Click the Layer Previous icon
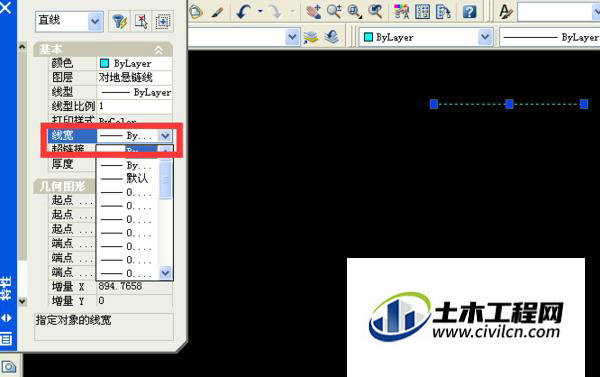 [331, 37]
